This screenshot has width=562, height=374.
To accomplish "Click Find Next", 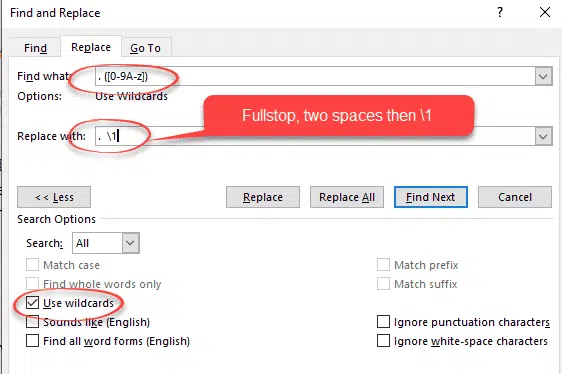I will pyautogui.click(x=430, y=197).
